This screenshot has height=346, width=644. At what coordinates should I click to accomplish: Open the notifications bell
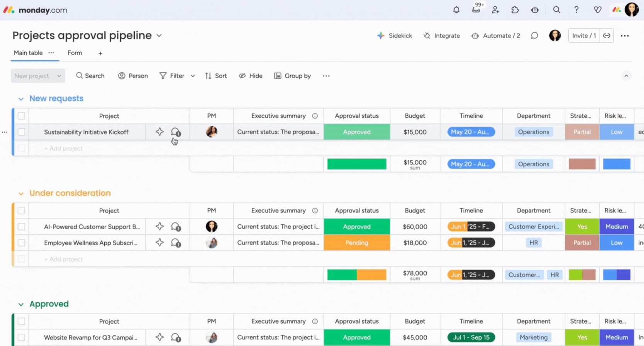coord(456,10)
